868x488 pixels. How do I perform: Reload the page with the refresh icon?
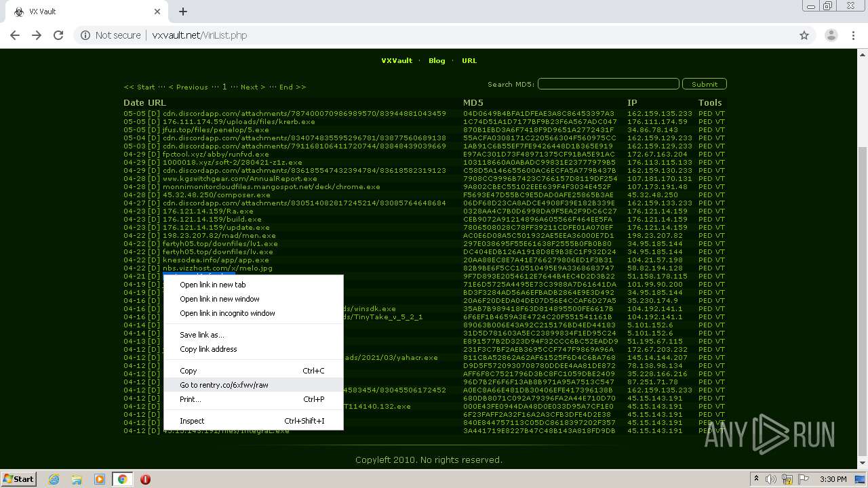click(x=58, y=35)
